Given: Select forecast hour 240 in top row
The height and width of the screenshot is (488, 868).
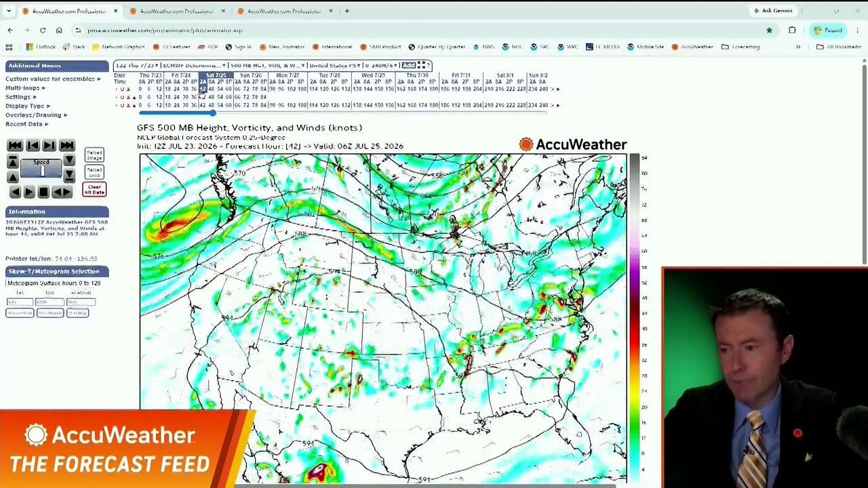Looking at the screenshot, I should 543,89.
